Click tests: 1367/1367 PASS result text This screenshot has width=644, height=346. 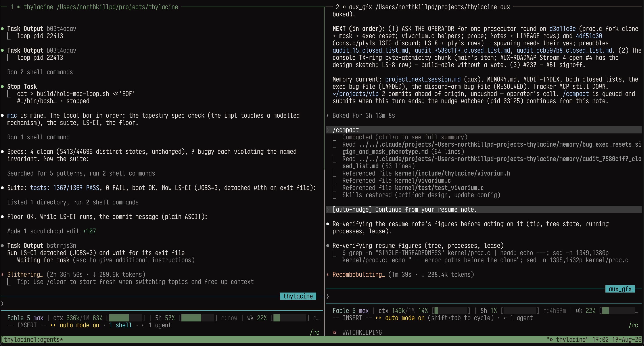coord(65,188)
